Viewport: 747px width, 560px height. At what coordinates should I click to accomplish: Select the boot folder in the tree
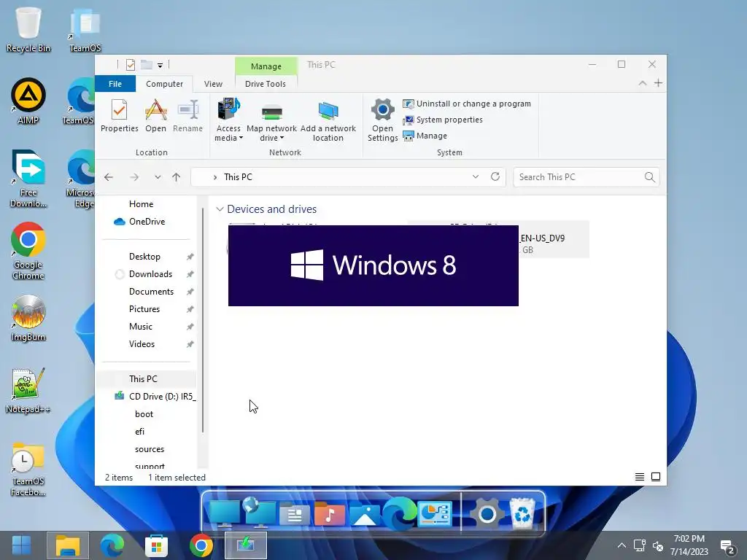144,414
